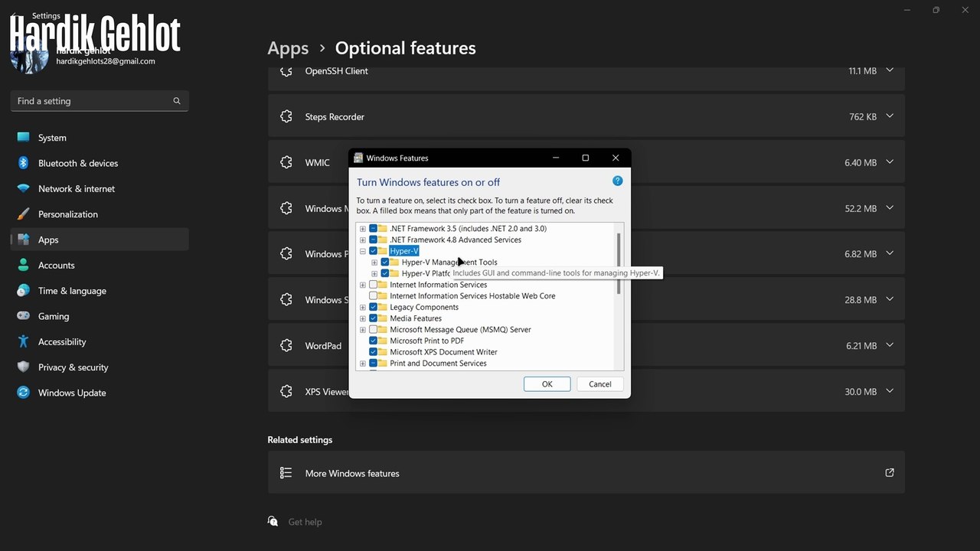This screenshot has height=551, width=980.
Task: Check Internet Information Services Hostable Web Core
Action: tap(374, 296)
